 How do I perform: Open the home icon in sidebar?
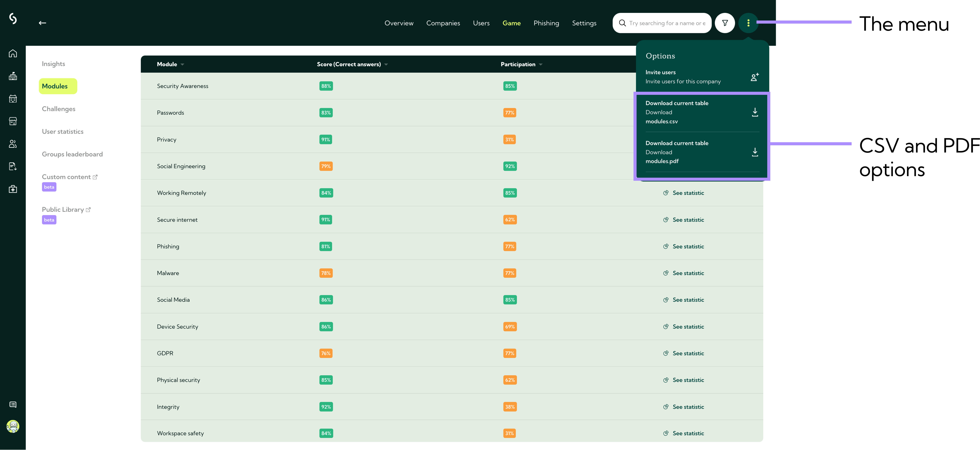click(13, 53)
